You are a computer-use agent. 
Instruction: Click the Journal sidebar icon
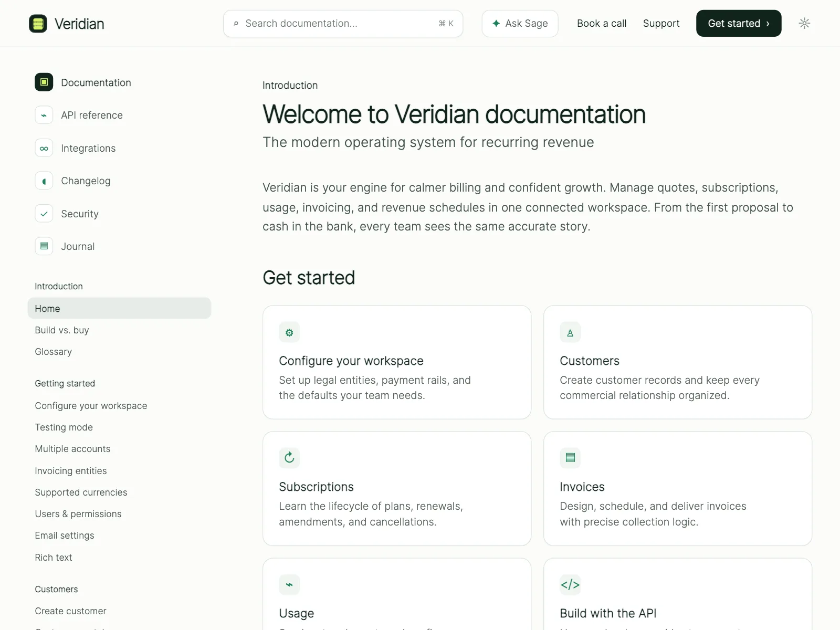[x=44, y=246]
